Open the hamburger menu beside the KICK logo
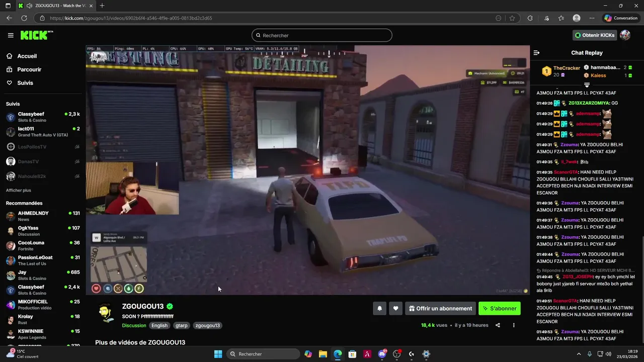The height and width of the screenshot is (362, 644). click(x=11, y=35)
